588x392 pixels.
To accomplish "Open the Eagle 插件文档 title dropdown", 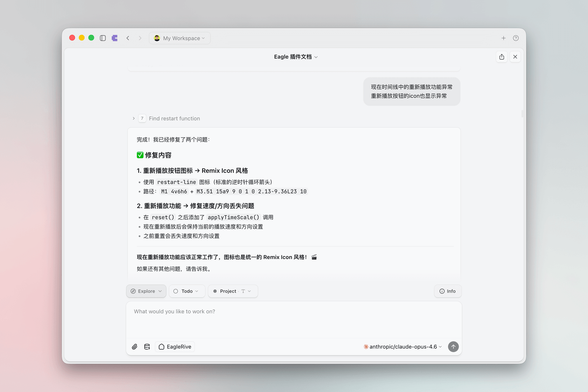I will [295, 57].
